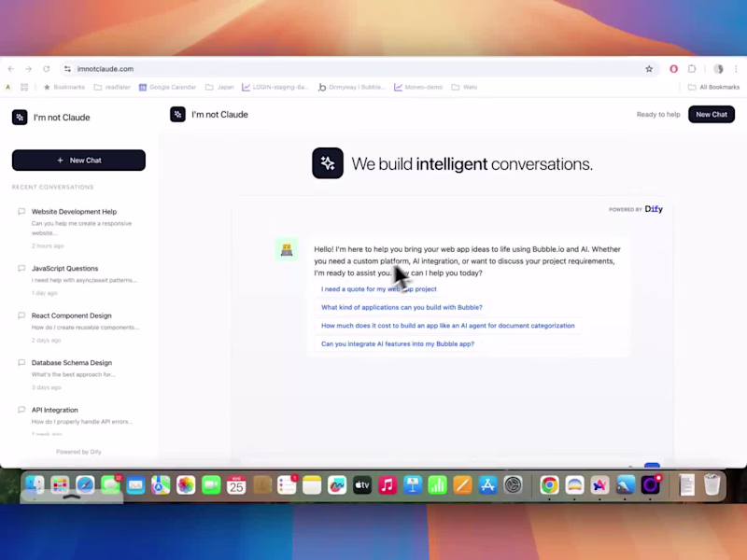Open the Bookmarks star shortcut
This screenshot has width=747, height=560.
(64, 87)
